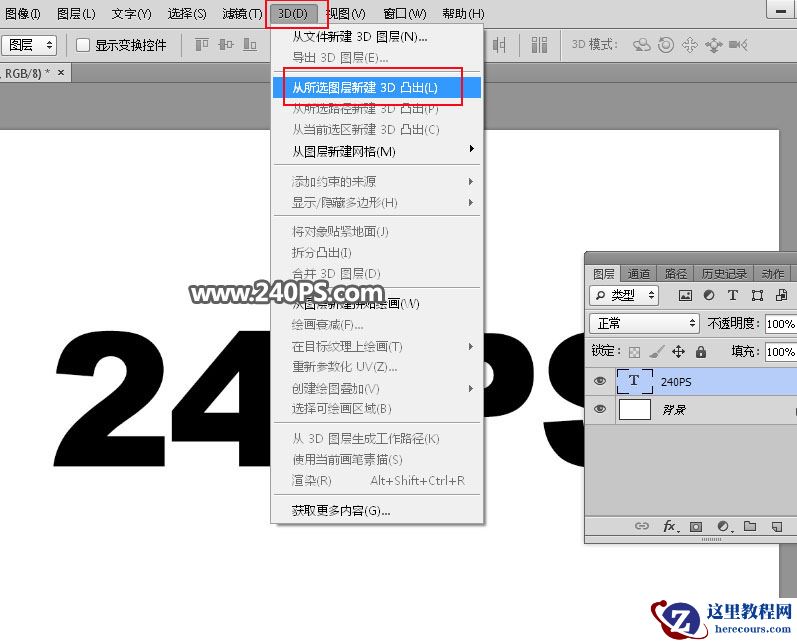Select the 3D pan object mode icon
The height and width of the screenshot is (641, 797).
[x=690, y=45]
